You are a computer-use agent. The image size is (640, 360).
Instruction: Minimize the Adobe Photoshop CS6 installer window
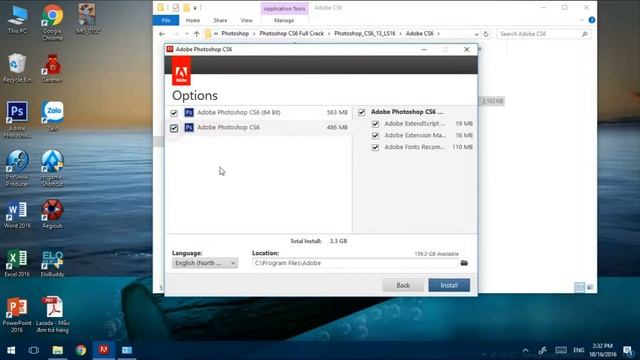424,49
